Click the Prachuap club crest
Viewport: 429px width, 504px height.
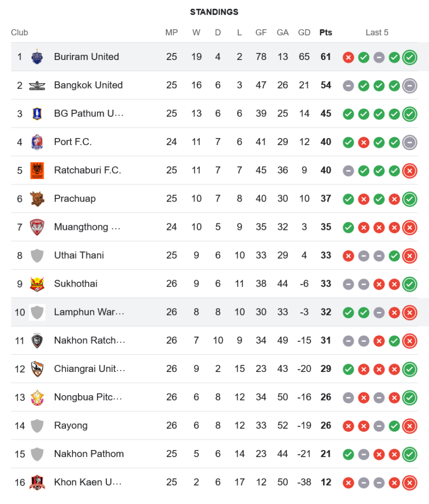tap(37, 199)
